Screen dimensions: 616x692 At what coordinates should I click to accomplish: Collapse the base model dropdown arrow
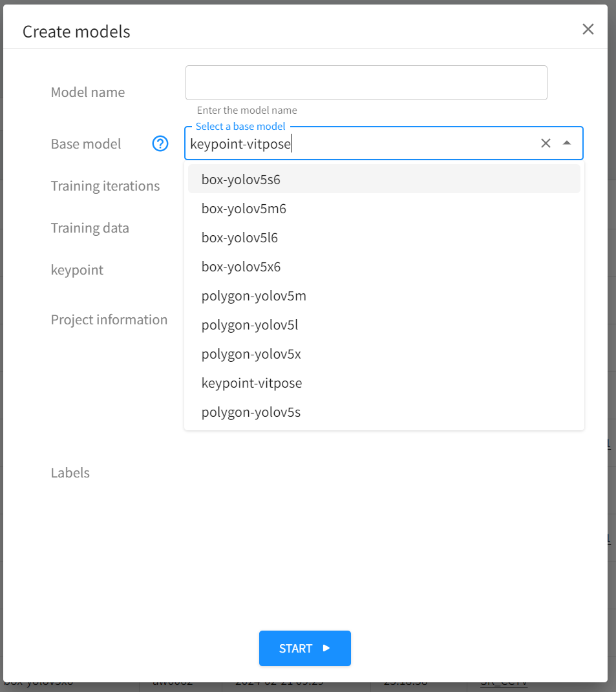click(567, 143)
